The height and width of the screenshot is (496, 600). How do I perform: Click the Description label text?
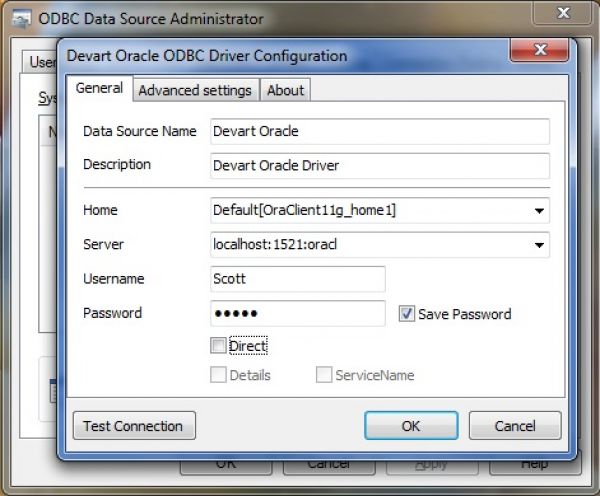pyautogui.click(x=117, y=165)
